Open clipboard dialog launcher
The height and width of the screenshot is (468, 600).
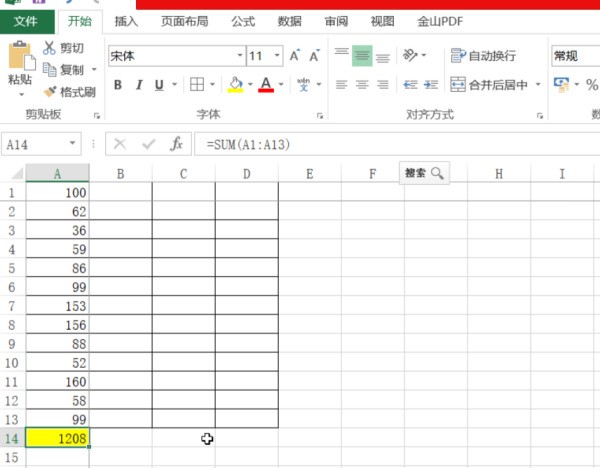point(97,116)
